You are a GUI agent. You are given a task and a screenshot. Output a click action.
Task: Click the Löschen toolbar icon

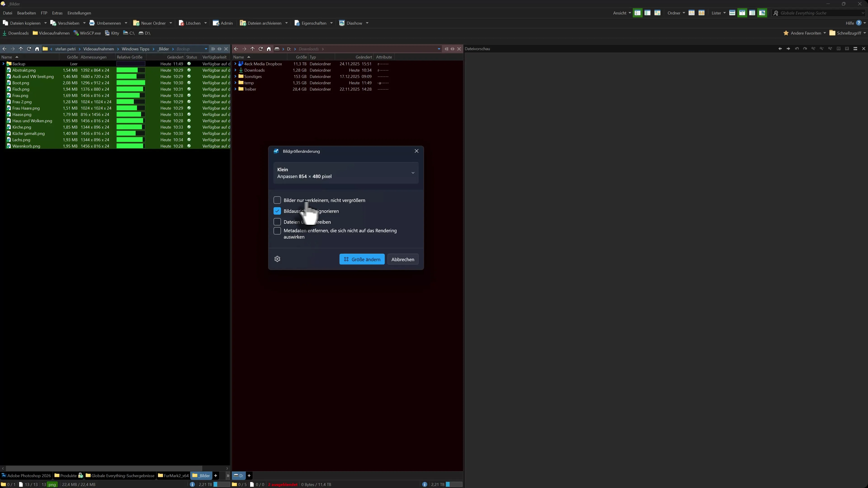[x=181, y=23]
